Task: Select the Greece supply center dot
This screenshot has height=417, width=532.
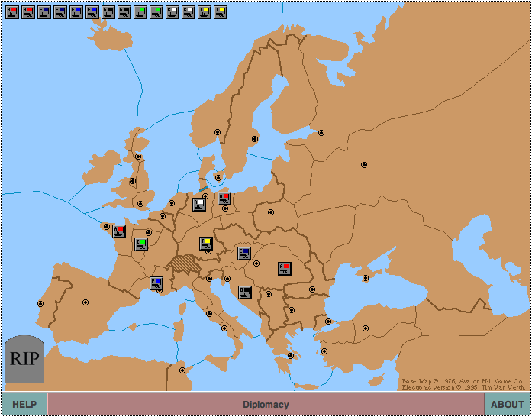Action: point(291,356)
